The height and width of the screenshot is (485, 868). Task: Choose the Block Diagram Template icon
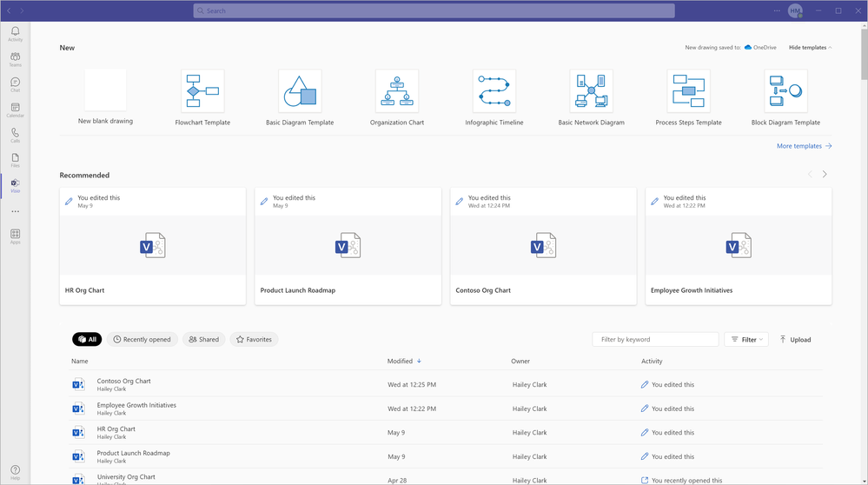pos(785,90)
